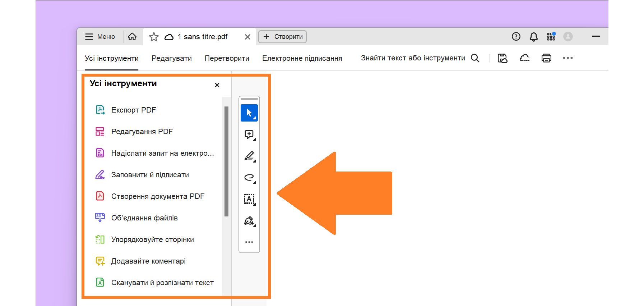Open the notifications bell
The width and height of the screenshot is (644, 306).
534,37
